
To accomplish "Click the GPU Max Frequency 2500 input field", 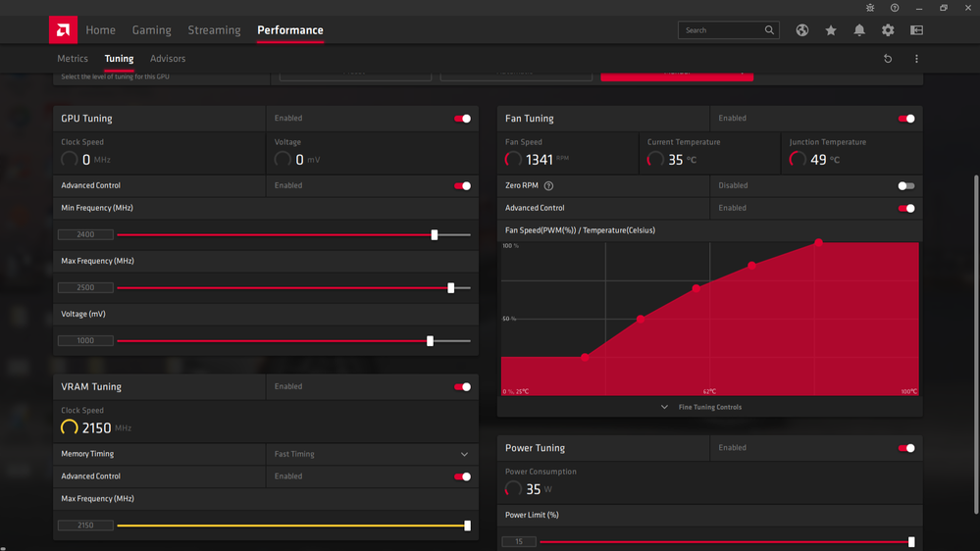I will pyautogui.click(x=85, y=288).
